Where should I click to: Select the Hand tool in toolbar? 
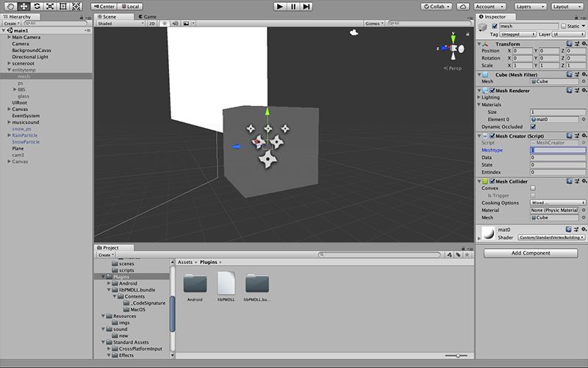click(x=10, y=6)
